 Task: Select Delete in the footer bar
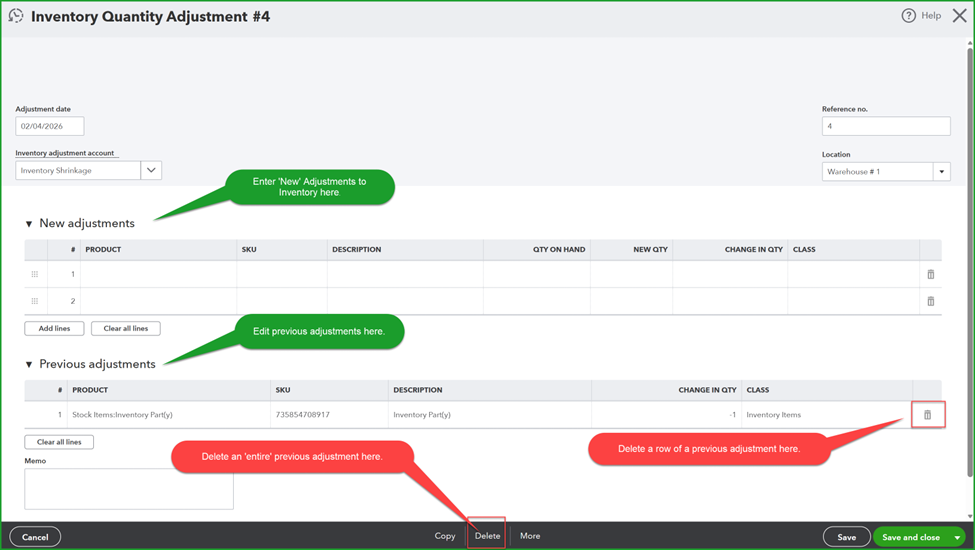tap(488, 536)
